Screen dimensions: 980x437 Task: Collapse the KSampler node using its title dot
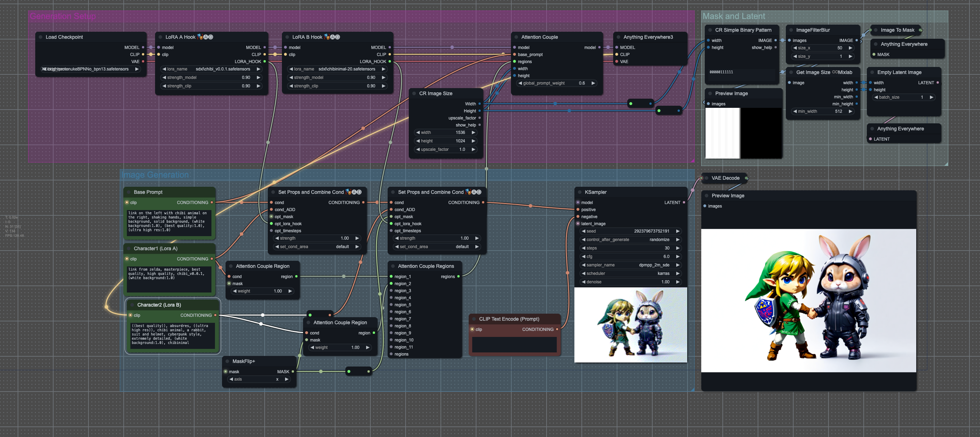tap(579, 192)
